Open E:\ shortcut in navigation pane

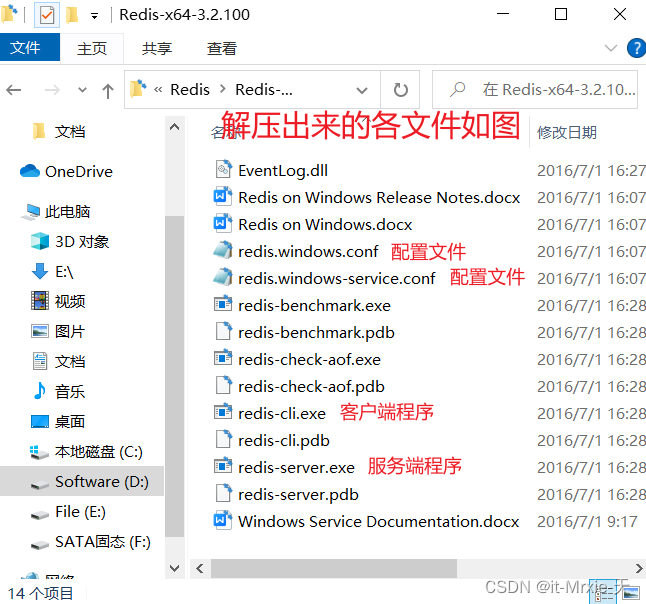coord(54,272)
